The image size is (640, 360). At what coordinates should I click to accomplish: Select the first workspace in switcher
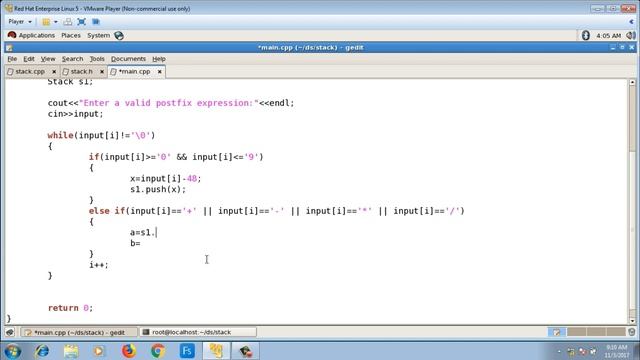tap(556, 332)
